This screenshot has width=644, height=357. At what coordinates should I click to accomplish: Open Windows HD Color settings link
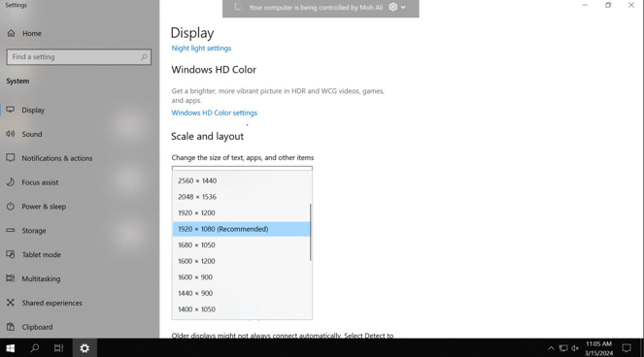(215, 113)
